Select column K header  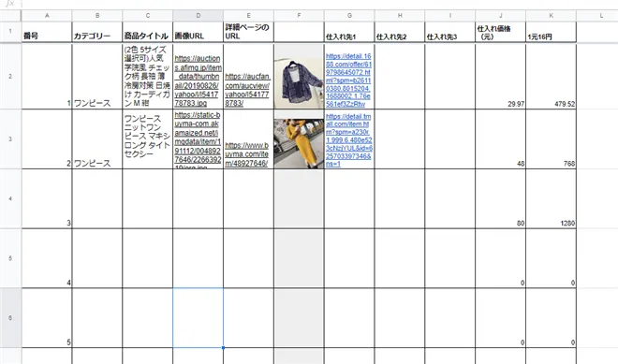(x=551, y=16)
